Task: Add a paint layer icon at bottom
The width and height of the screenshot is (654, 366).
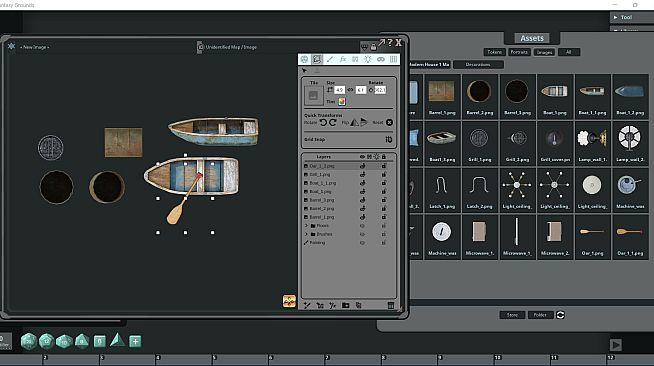Action: click(307, 305)
